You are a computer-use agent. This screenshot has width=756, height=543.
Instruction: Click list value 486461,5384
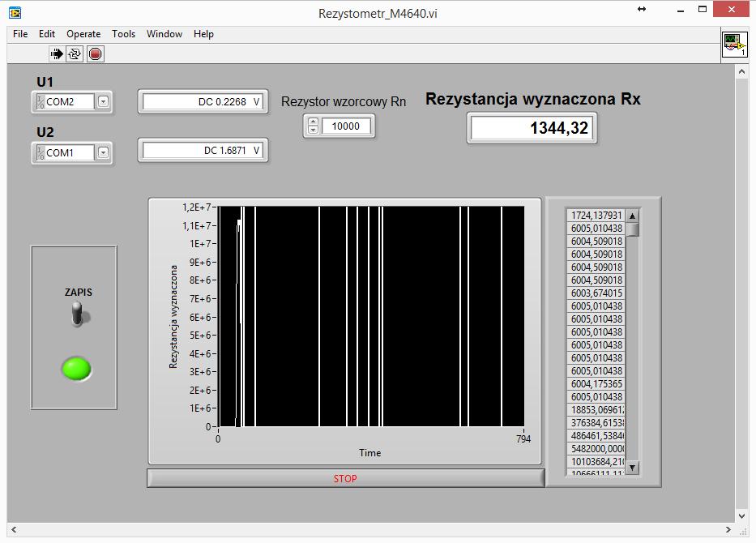(596, 435)
